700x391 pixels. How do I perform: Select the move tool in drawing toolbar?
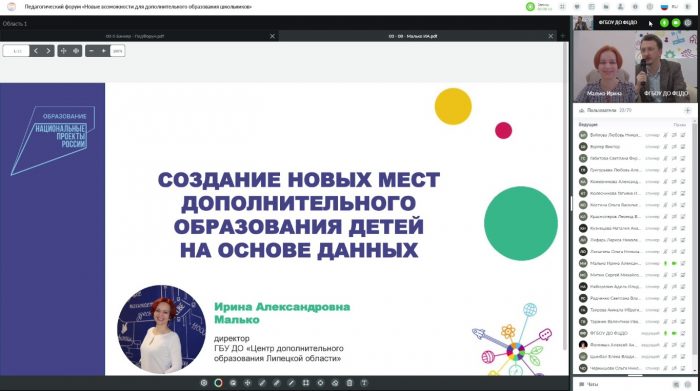247,383
